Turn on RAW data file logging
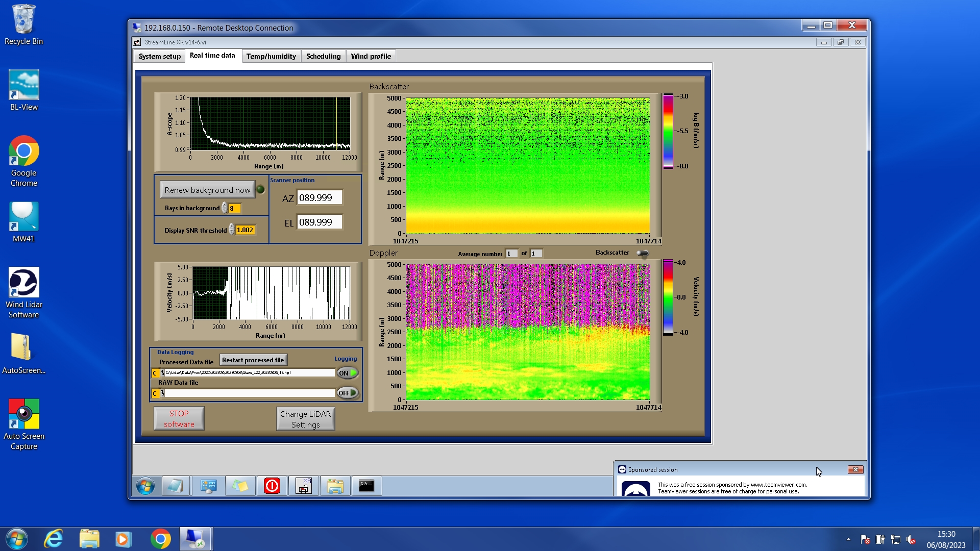980x551 pixels. coord(348,393)
